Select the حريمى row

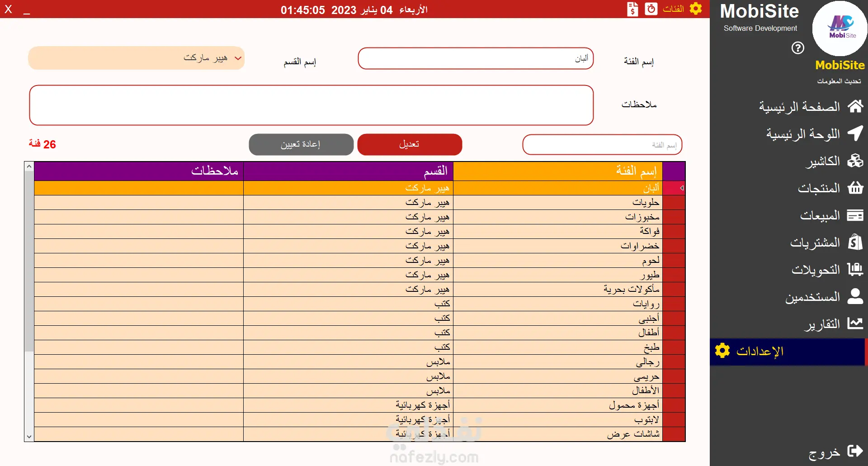coord(359,376)
